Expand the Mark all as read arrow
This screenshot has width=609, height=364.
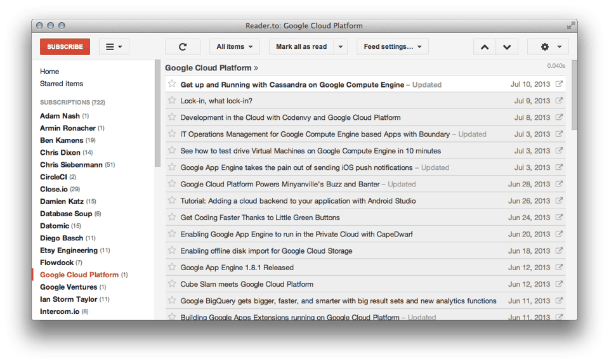coord(341,46)
